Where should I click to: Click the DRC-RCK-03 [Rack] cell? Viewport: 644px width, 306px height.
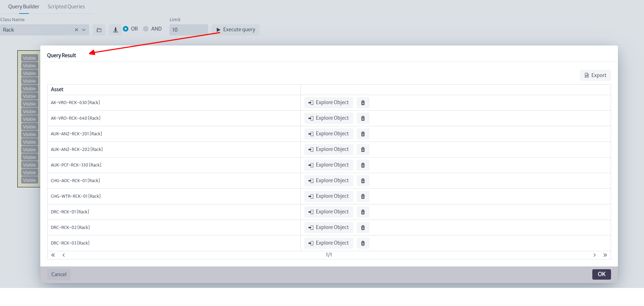click(174, 243)
